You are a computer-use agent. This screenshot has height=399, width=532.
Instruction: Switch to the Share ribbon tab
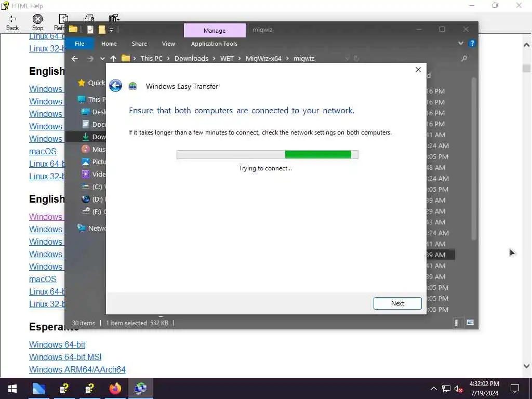click(139, 44)
